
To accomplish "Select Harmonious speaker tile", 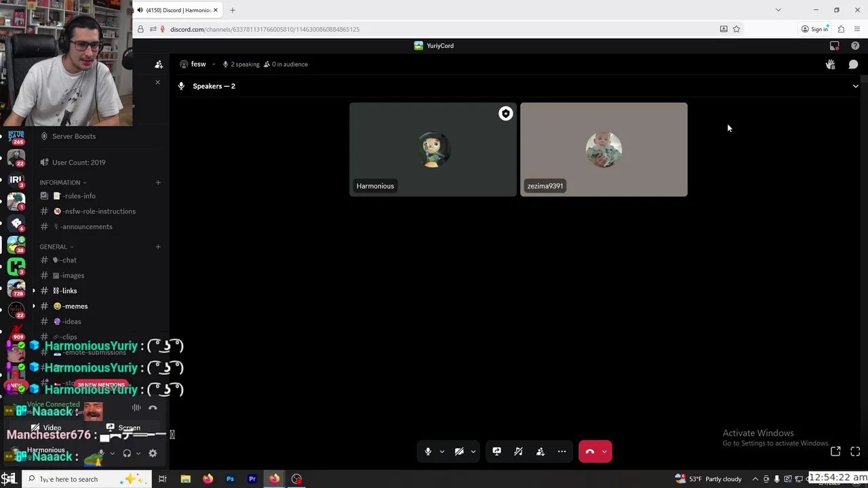I will coord(433,149).
